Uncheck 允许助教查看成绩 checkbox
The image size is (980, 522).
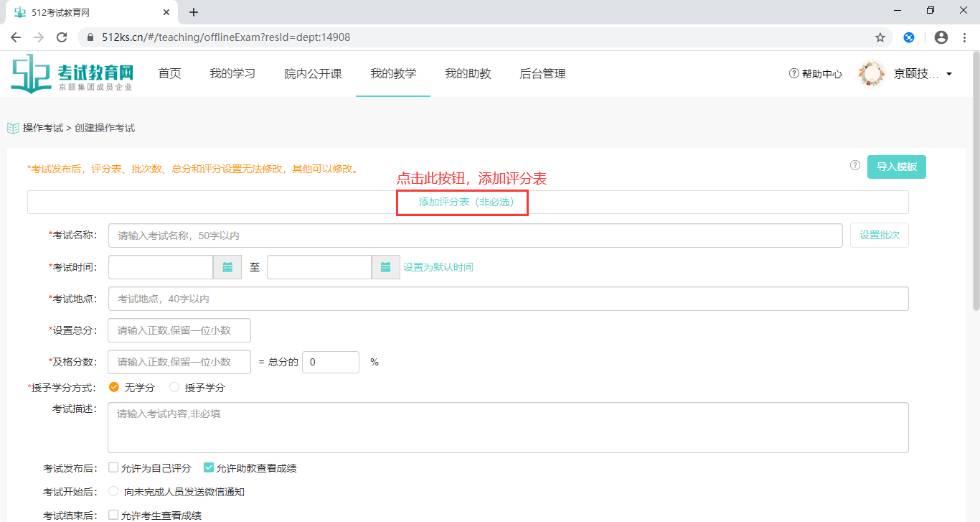click(209, 467)
